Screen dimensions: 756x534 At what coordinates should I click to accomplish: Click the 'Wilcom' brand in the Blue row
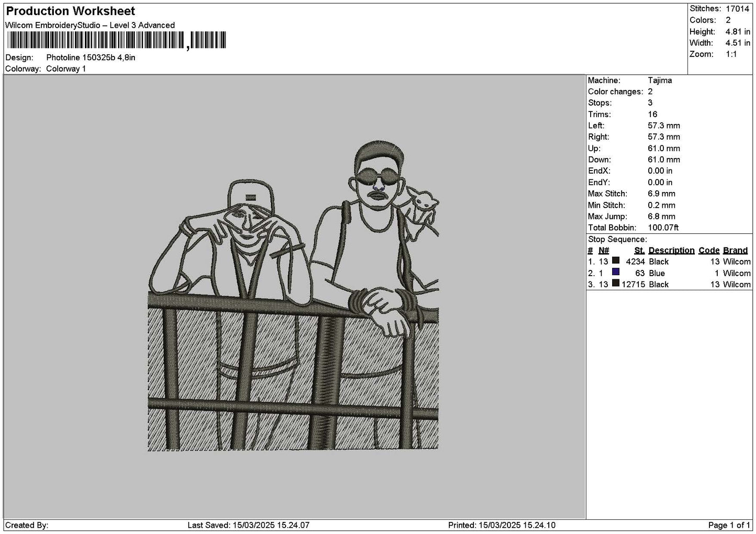coord(737,274)
